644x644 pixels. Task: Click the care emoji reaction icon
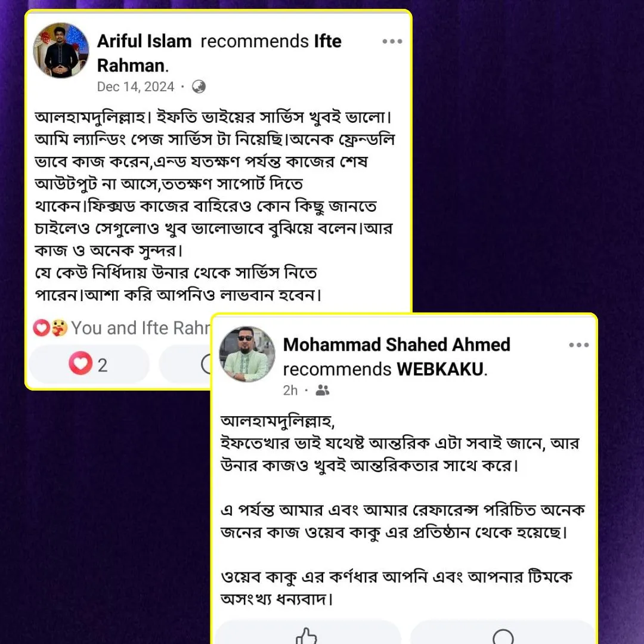click(59, 328)
